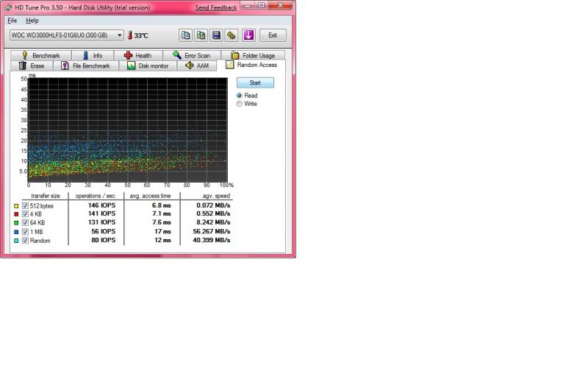Click the random access scatter graph
The image size is (588, 368).
point(128,130)
